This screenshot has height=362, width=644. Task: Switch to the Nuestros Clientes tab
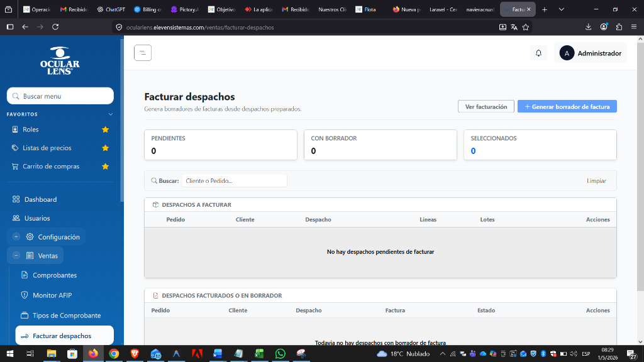[x=333, y=9]
